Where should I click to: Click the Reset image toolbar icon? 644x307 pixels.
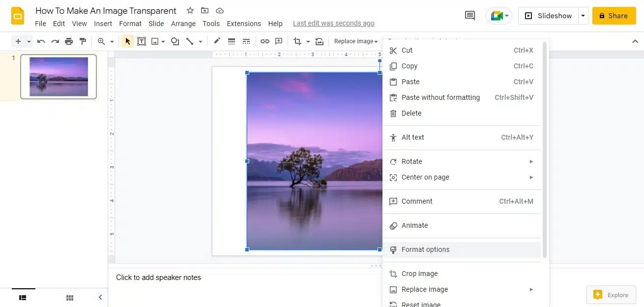320,41
